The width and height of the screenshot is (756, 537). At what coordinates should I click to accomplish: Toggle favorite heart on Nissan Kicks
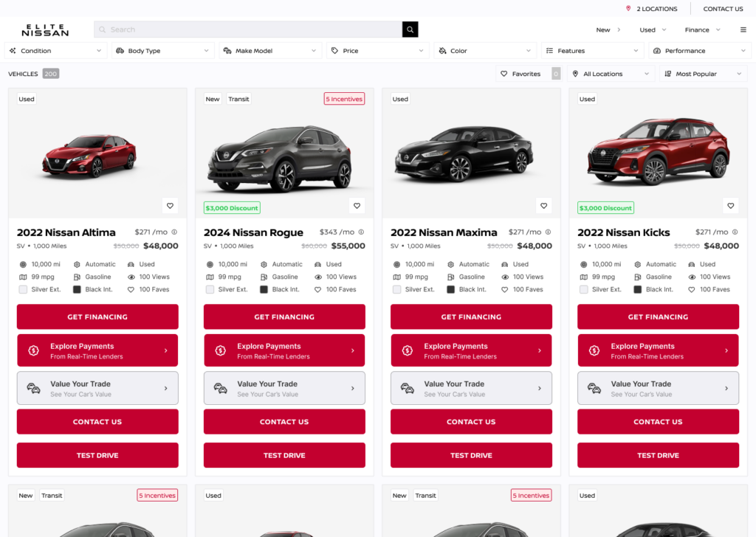coord(730,206)
